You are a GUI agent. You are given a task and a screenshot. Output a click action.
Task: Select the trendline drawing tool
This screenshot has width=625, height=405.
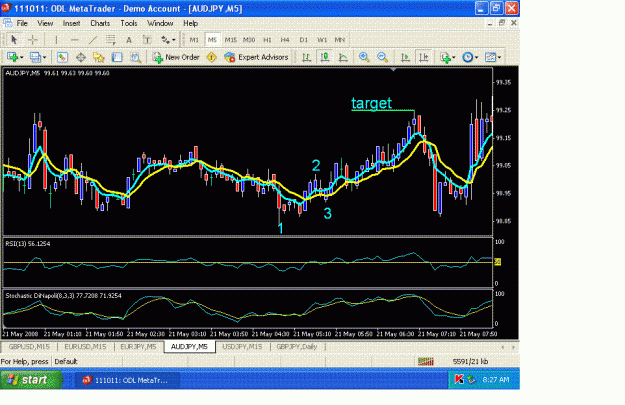point(92,39)
